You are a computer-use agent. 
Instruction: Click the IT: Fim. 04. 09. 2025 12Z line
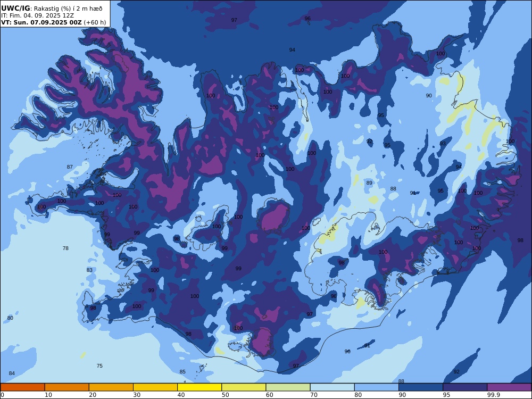tap(37, 15)
